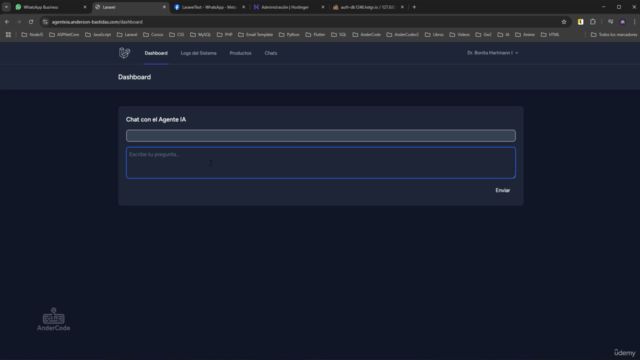Click the Laravel logo in navbar
This screenshot has width=640, height=360.
pos(124,53)
